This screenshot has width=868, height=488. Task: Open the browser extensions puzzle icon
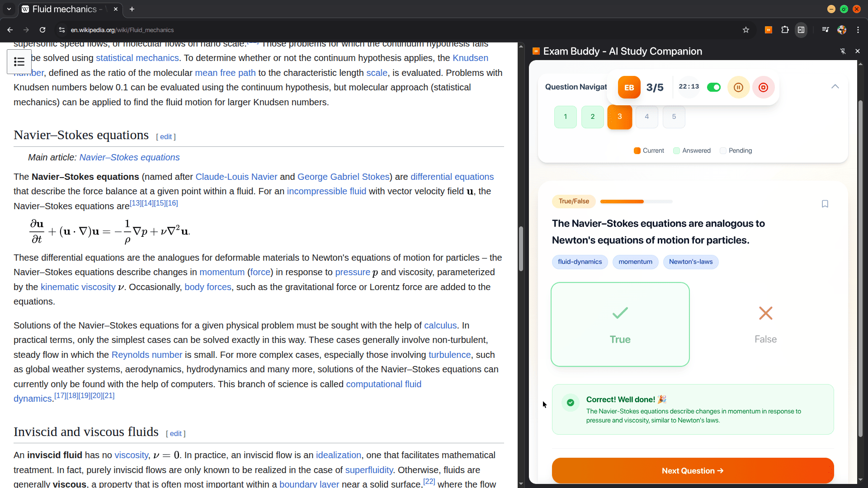[785, 30]
